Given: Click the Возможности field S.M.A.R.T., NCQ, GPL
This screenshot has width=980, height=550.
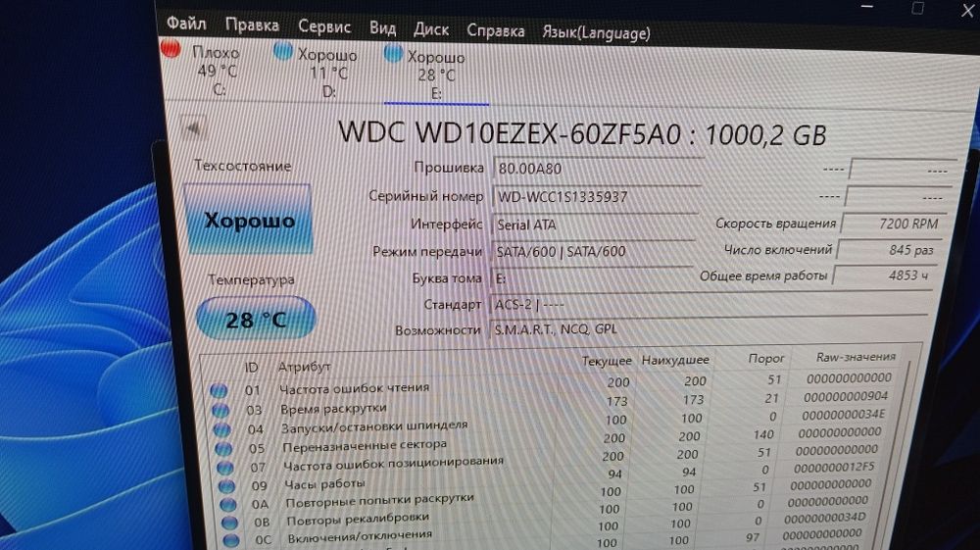Looking at the screenshot, I should 708,329.
